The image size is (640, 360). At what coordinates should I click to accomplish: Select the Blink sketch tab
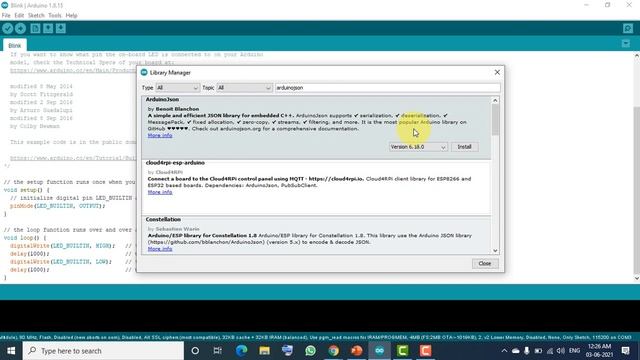pyautogui.click(x=15, y=45)
